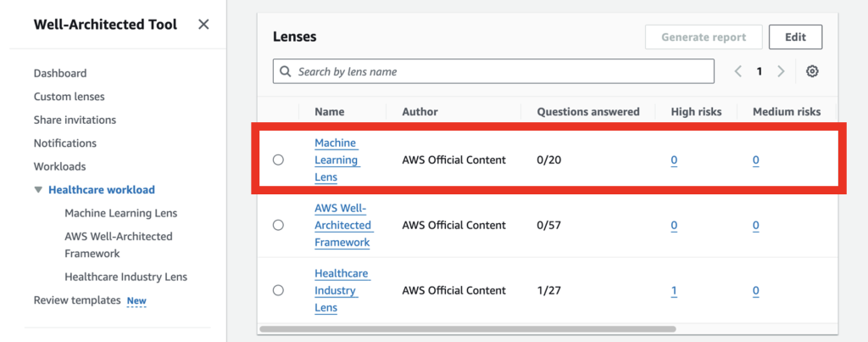Open Healthcare Industry Lens sidebar entry
This screenshot has width=868, height=342.
(x=125, y=277)
